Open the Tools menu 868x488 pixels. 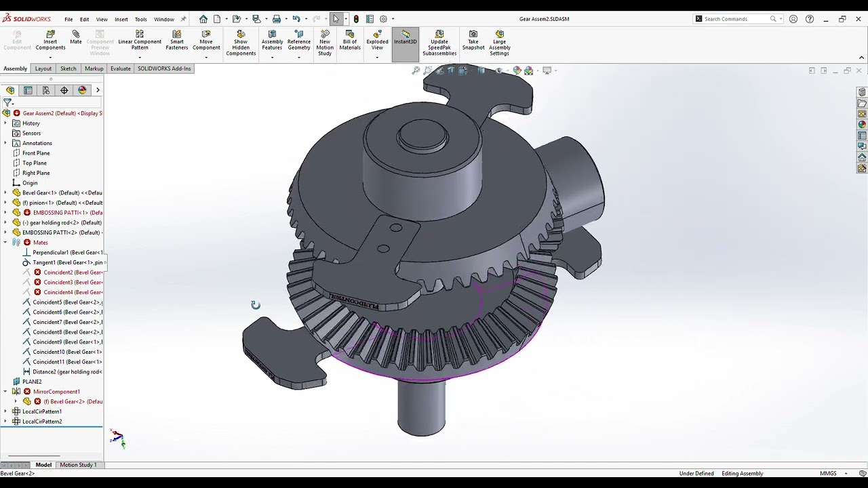[x=140, y=19]
